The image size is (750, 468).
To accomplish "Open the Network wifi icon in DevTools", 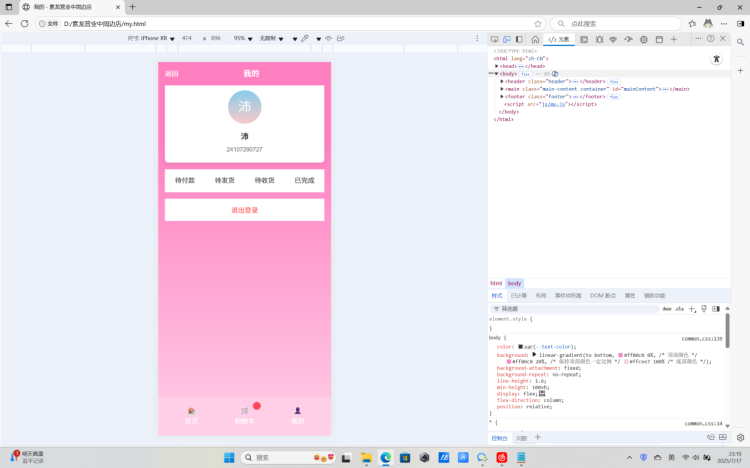I will pyautogui.click(x=613, y=39).
